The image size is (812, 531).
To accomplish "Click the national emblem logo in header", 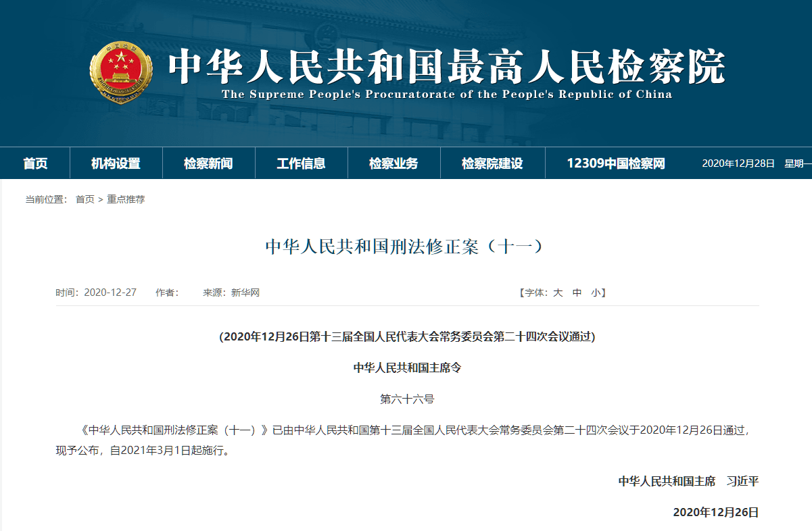I will coord(122,72).
